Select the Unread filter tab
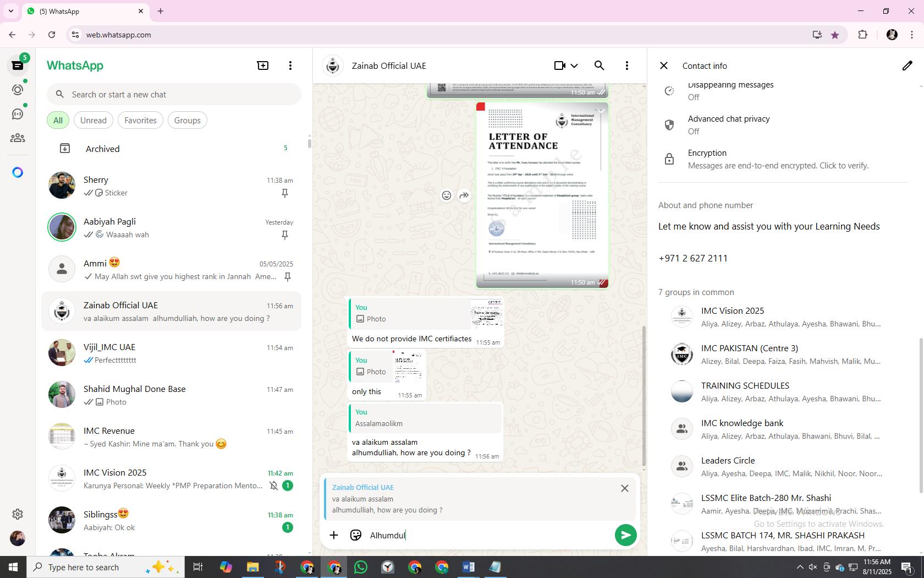 [94, 120]
